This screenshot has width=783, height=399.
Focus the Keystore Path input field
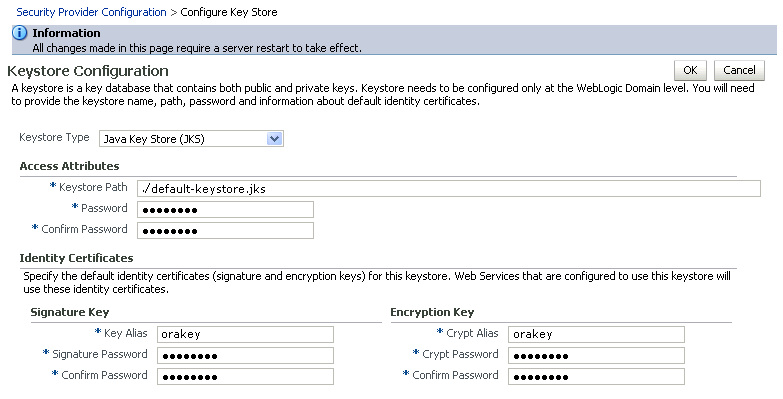[448, 189]
